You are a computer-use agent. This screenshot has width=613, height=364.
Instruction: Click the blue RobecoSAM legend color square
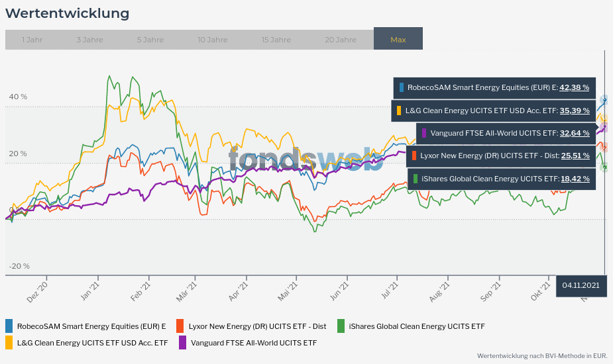click(x=9, y=326)
